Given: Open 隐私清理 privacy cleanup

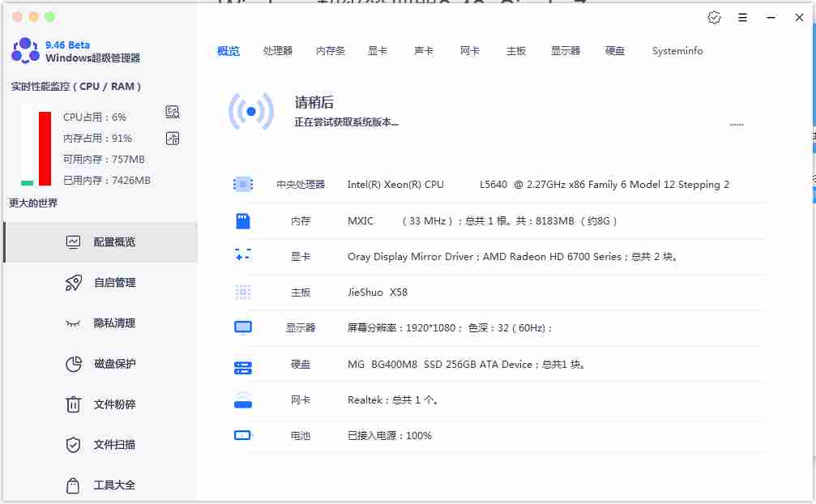Looking at the screenshot, I should tap(101, 323).
